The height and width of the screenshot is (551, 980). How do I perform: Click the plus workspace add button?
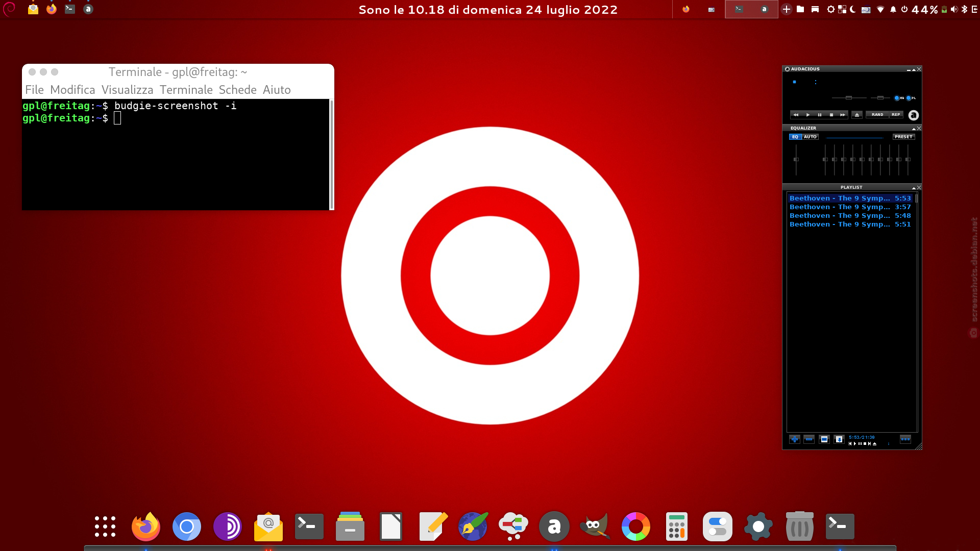(787, 9)
